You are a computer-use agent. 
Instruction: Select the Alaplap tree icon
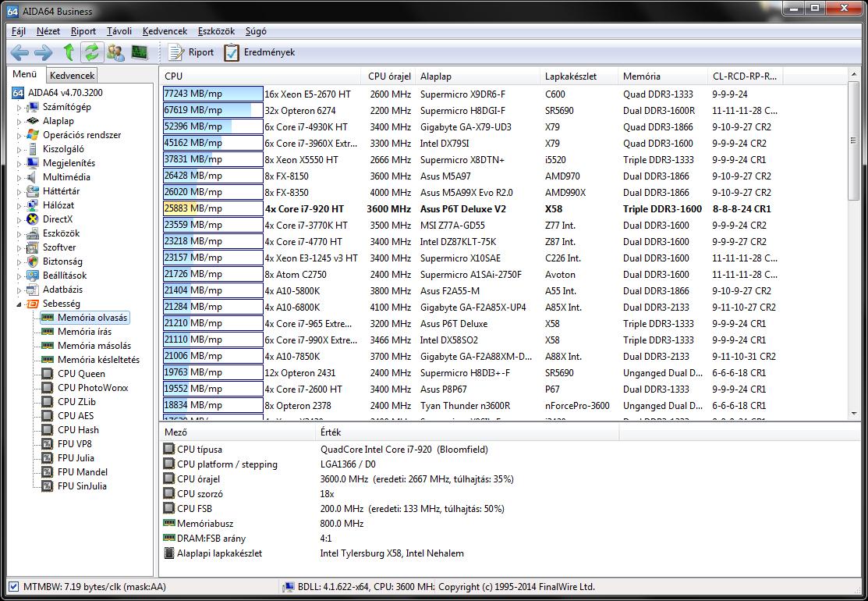click(x=34, y=121)
